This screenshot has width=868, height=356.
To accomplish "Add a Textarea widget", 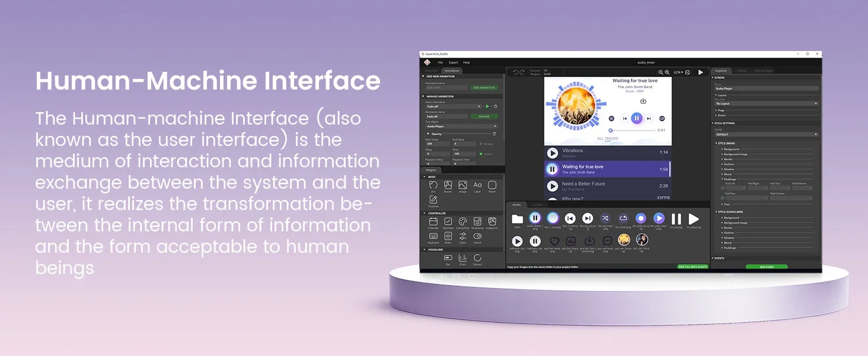I will (x=433, y=200).
